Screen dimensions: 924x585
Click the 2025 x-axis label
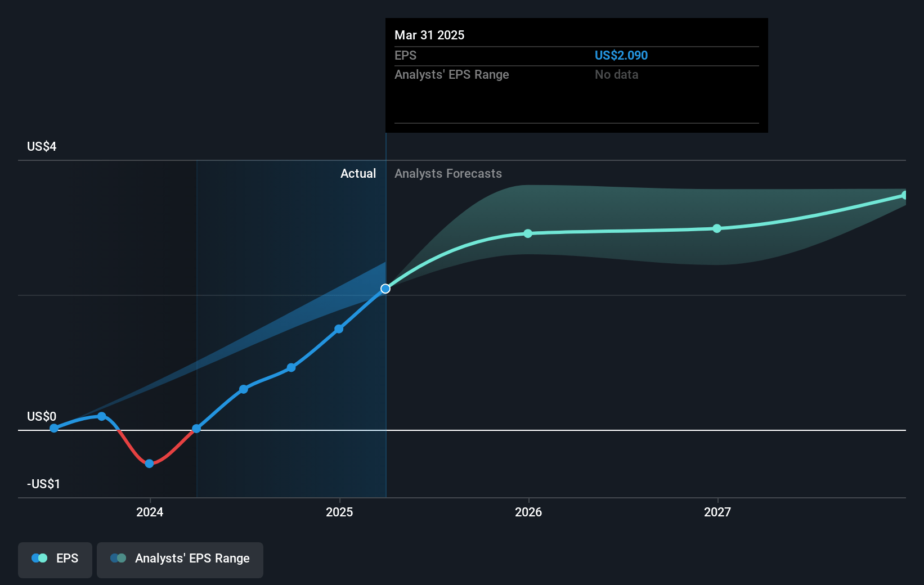point(339,512)
